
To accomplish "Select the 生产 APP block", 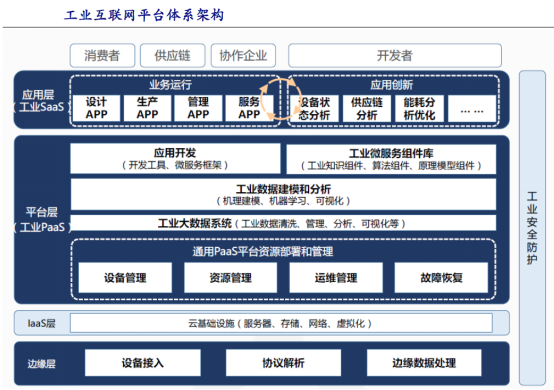I will pyautogui.click(x=147, y=108).
